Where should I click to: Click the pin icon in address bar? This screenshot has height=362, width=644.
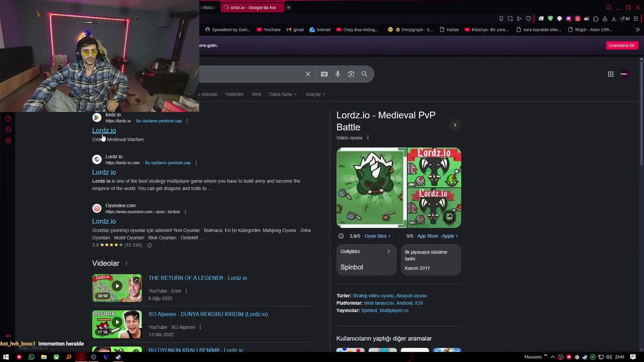coord(501,19)
